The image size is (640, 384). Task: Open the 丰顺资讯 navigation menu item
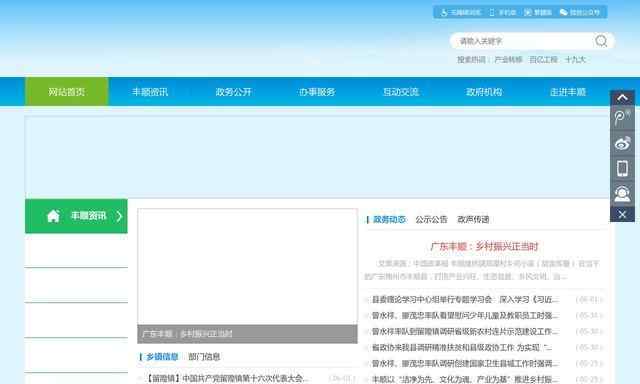click(x=150, y=92)
